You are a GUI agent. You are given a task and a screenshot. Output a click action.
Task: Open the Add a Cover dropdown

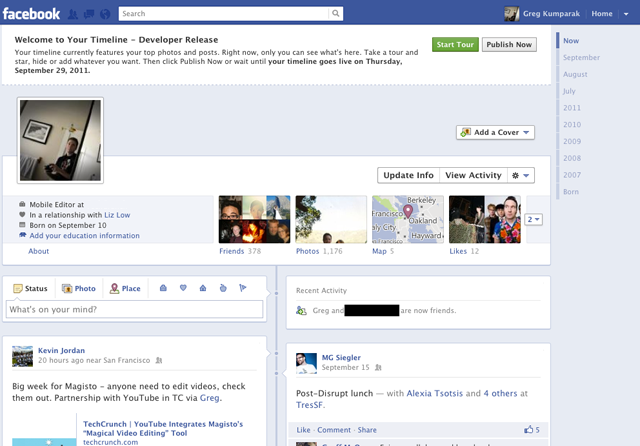pyautogui.click(x=495, y=132)
